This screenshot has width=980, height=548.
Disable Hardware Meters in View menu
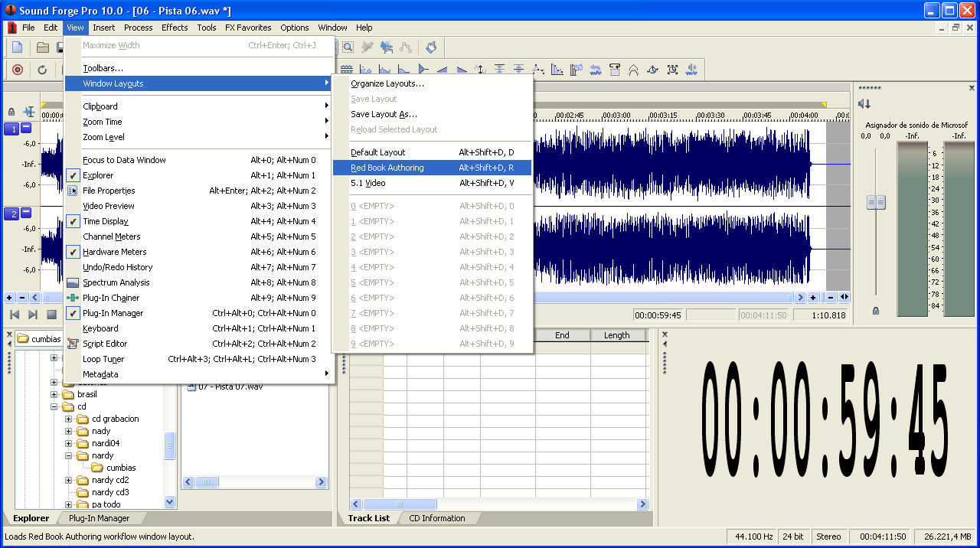point(114,252)
